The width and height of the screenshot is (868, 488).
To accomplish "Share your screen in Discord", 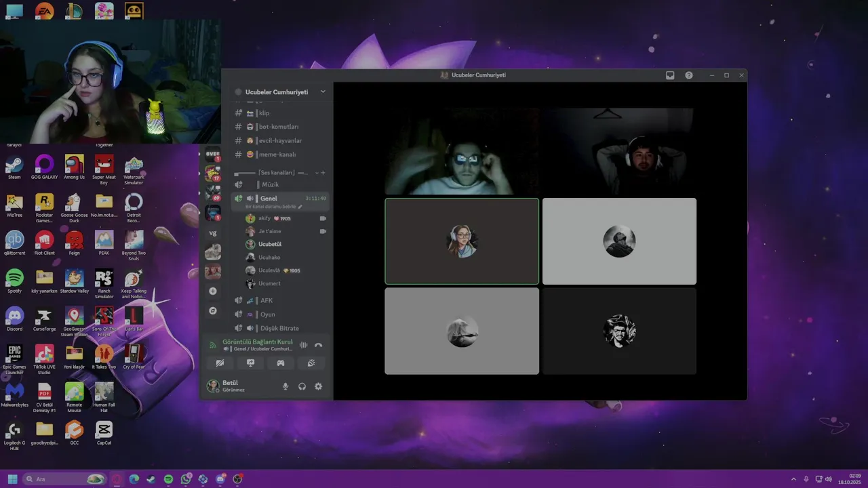I will pos(250,363).
